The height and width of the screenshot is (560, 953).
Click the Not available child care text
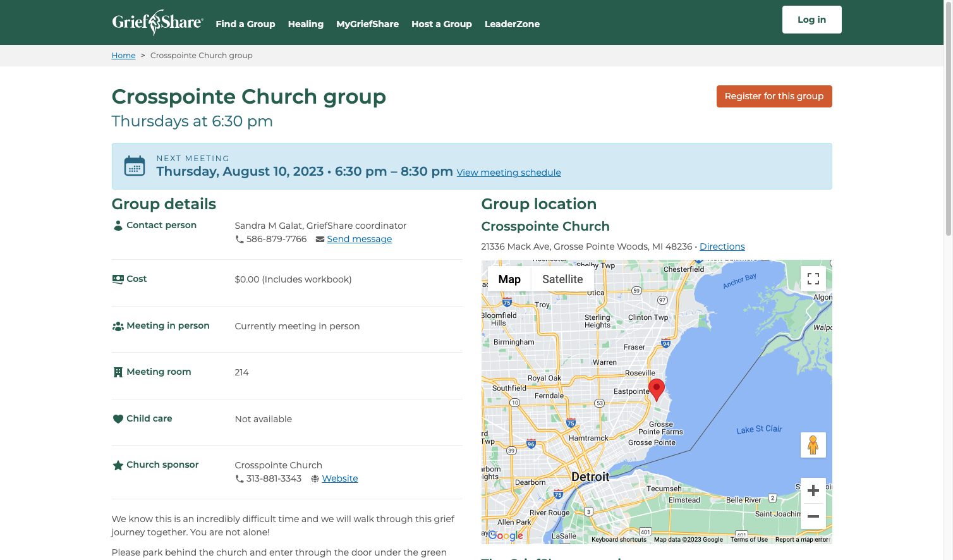click(264, 419)
